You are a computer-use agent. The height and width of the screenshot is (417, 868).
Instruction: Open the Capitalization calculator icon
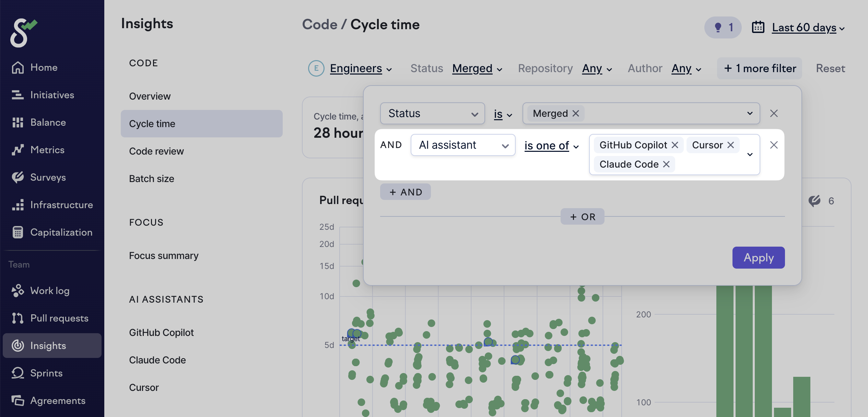(17, 233)
